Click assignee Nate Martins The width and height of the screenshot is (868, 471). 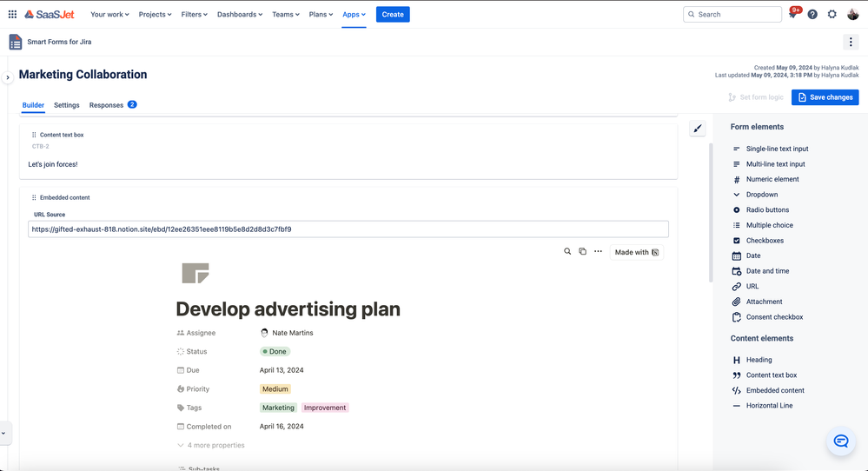point(287,333)
